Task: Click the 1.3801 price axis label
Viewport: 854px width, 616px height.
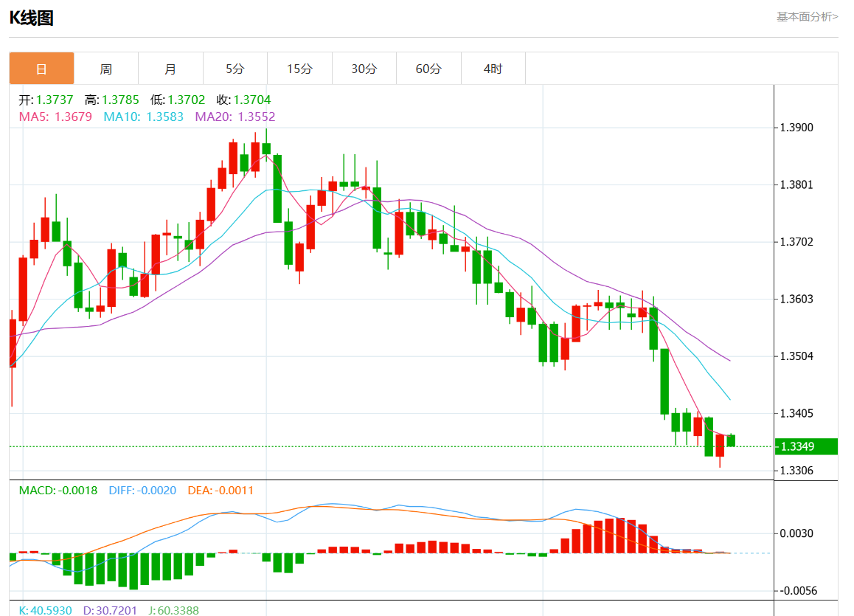Action: pyautogui.click(x=796, y=184)
